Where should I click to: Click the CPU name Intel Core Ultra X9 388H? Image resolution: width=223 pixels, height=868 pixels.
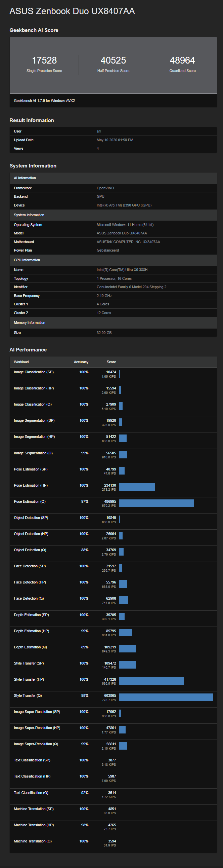(122, 270)
